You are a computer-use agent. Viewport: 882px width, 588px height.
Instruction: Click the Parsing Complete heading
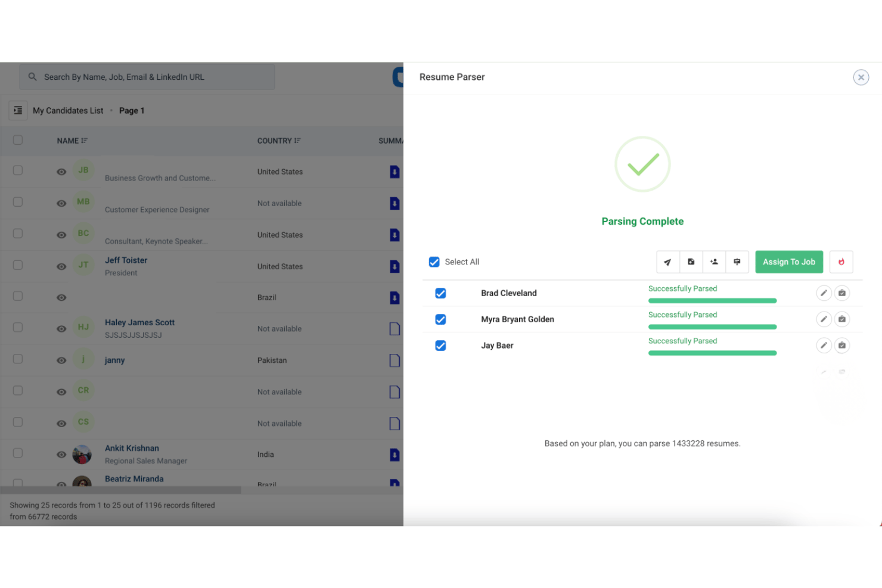pos(642,222)
